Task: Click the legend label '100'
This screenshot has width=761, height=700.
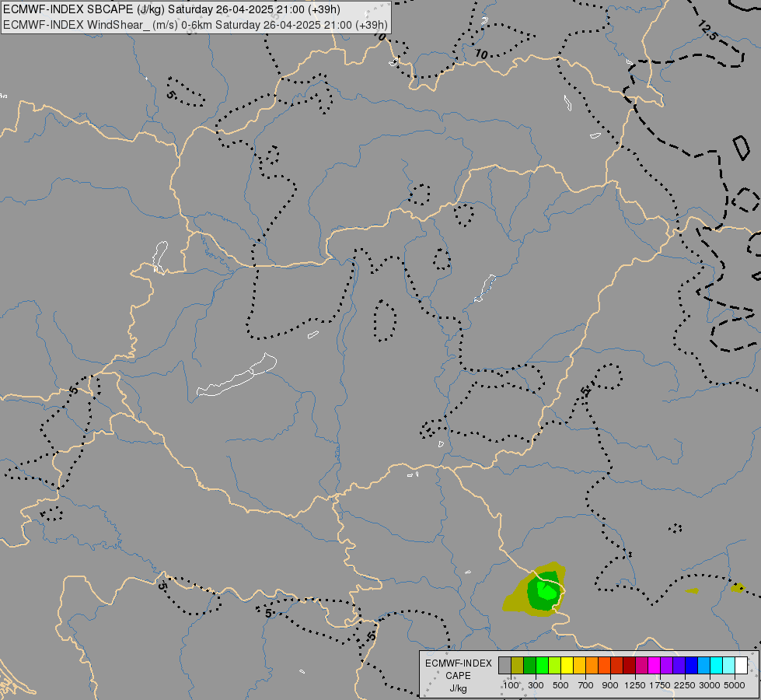Action: pos(511,685)
